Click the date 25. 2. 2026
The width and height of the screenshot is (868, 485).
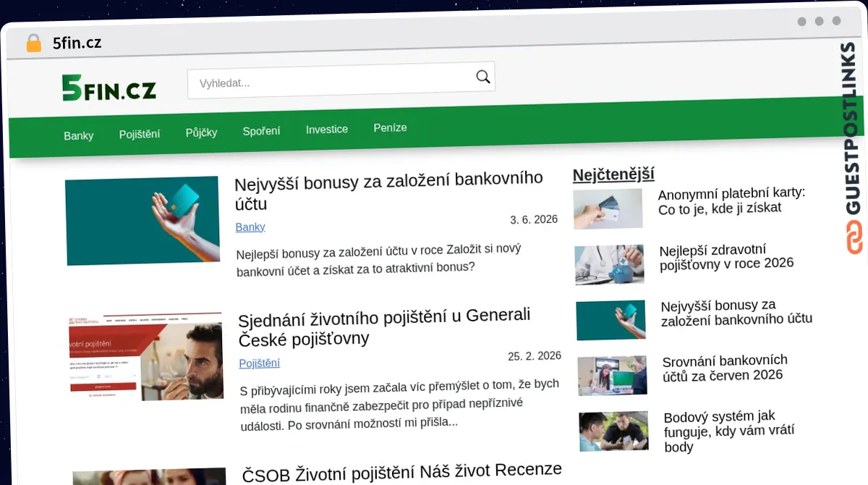535,356
